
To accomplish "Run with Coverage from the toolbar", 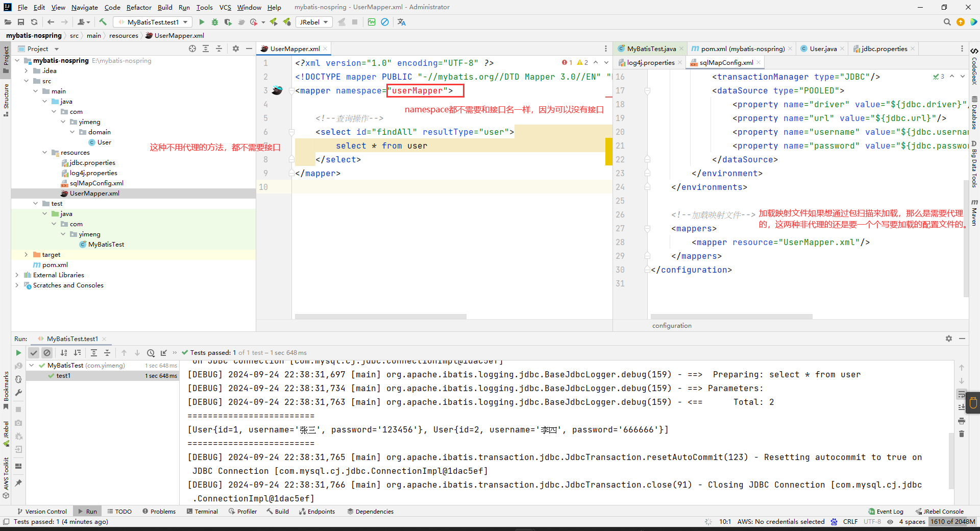I will pyautogui.click(x=228, y=22).
